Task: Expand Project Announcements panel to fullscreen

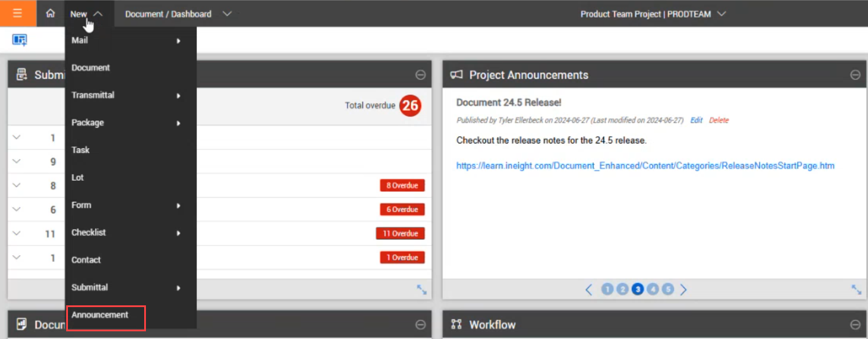Action: point(856,289)
